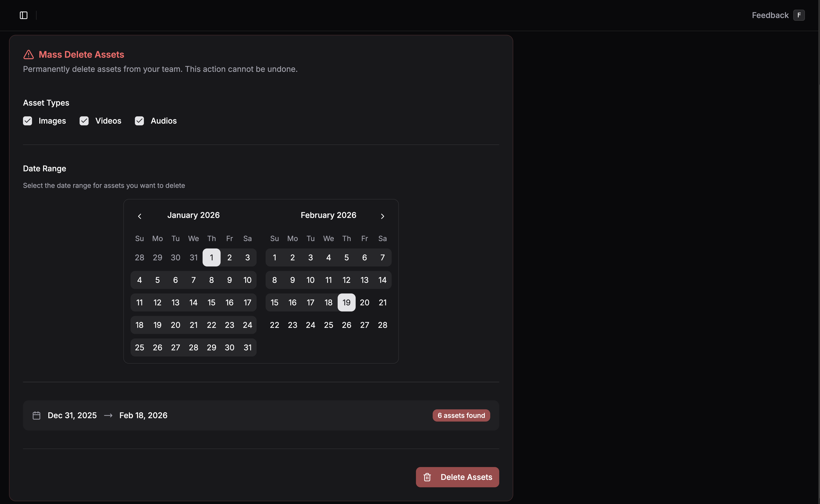820x504 pixels.
Task: Click the Delete Assets button
Action: click(457, 477)
